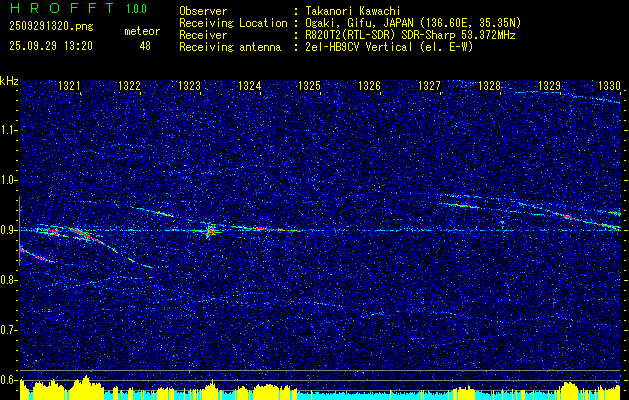Click the meteor count value 48
The image size is (629, 400).
coord(145,46)
